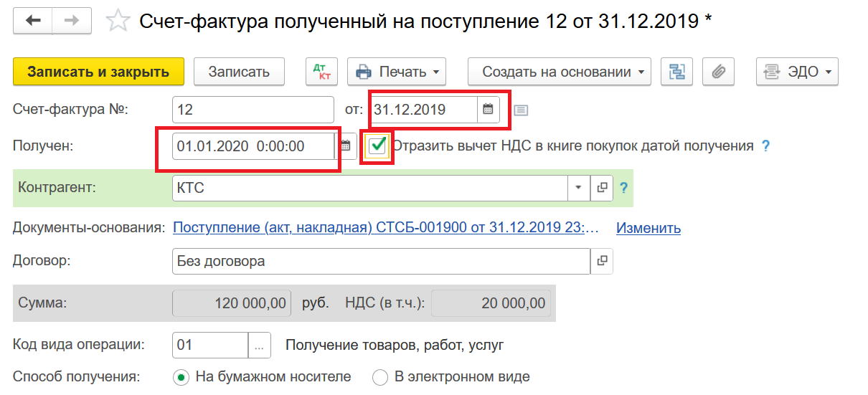Click the Изменить link
Image resolution: width=868 pixels, height=395 pixels.
coord(648,228)
